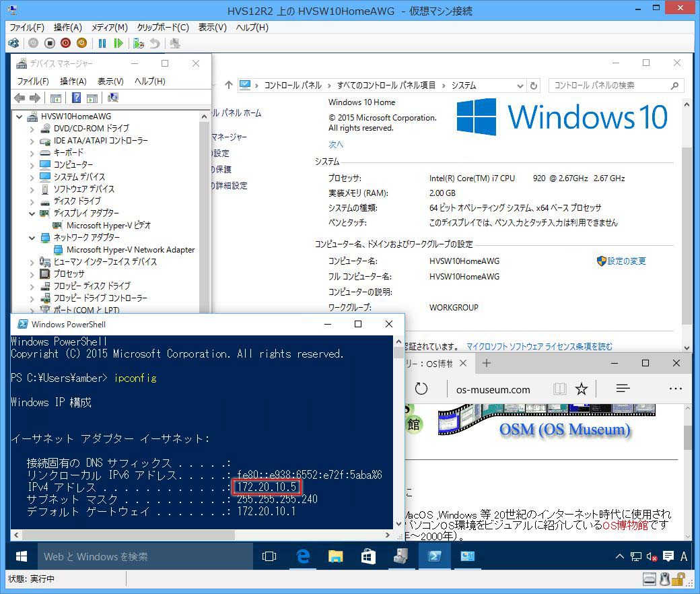Viewport: 700px width, 594px height.
Task: Expand DVD/CD-ROM ドライブ node
Action: pyautogui.click(x=32, y=129)
